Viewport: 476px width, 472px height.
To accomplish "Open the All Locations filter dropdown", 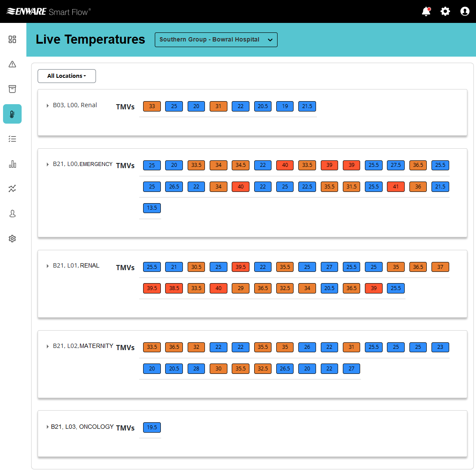I will point(67,76).
